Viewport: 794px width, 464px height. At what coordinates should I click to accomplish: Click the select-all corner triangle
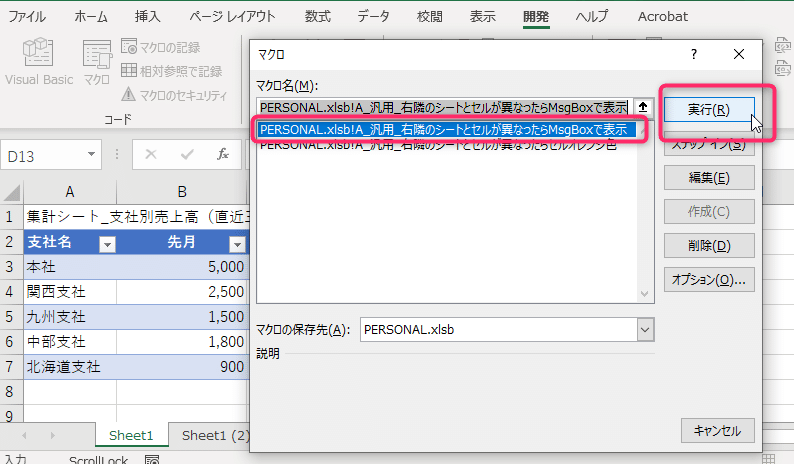[x=12, y=192]
